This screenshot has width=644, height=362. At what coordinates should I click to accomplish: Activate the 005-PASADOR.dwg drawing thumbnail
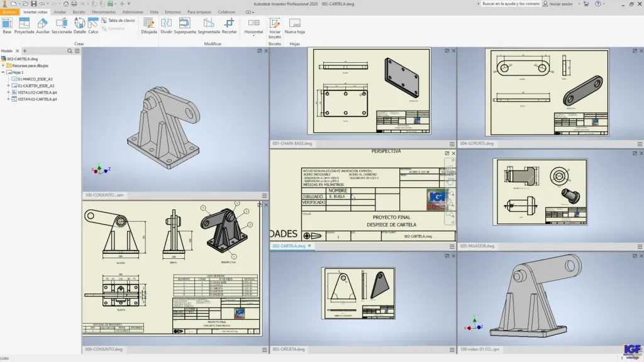point(540,192)
